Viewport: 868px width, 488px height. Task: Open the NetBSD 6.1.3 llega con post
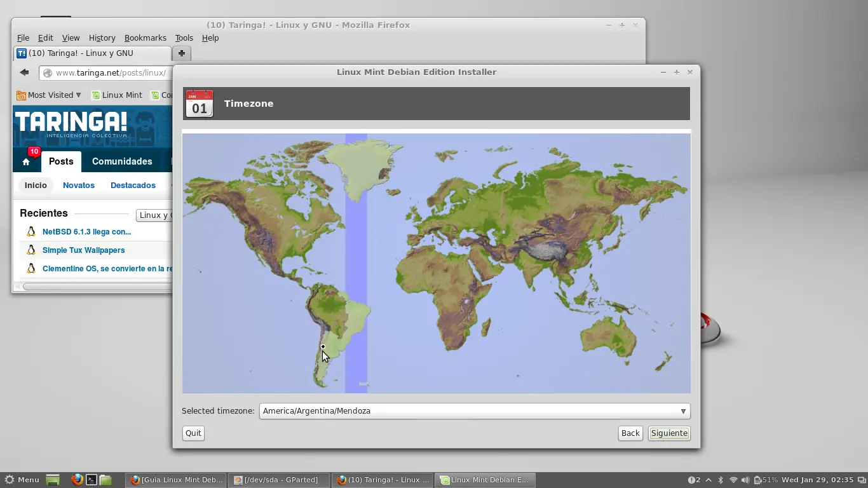point(86,232)
